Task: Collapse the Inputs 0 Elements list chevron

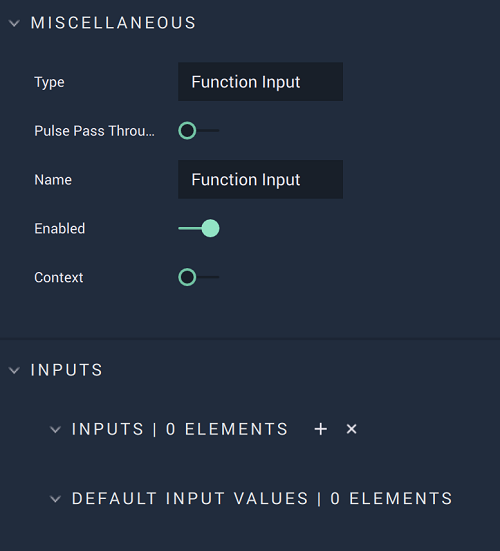Action: (55, 429)
